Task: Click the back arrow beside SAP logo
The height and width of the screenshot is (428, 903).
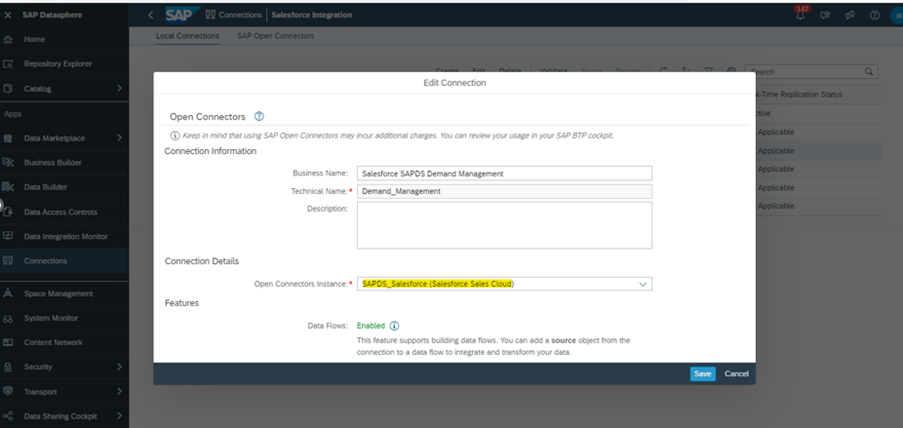Action: pyautogui.click(x=150, y=15)
